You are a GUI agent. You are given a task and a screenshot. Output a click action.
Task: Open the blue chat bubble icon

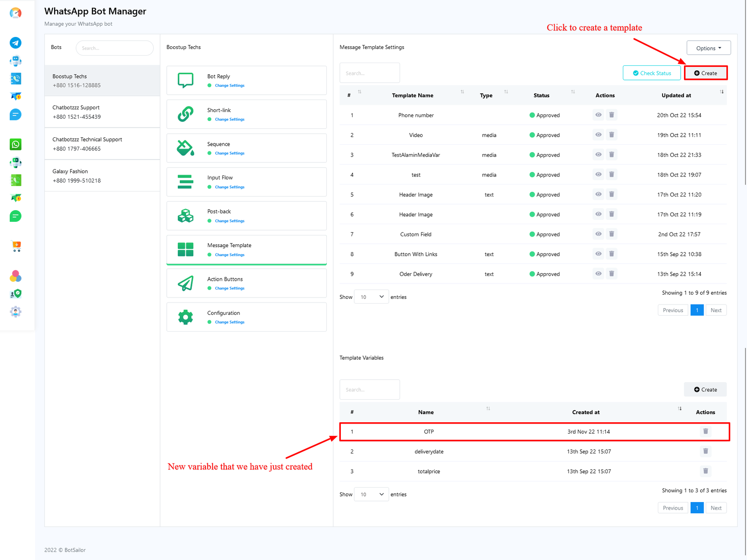[15, 114]
